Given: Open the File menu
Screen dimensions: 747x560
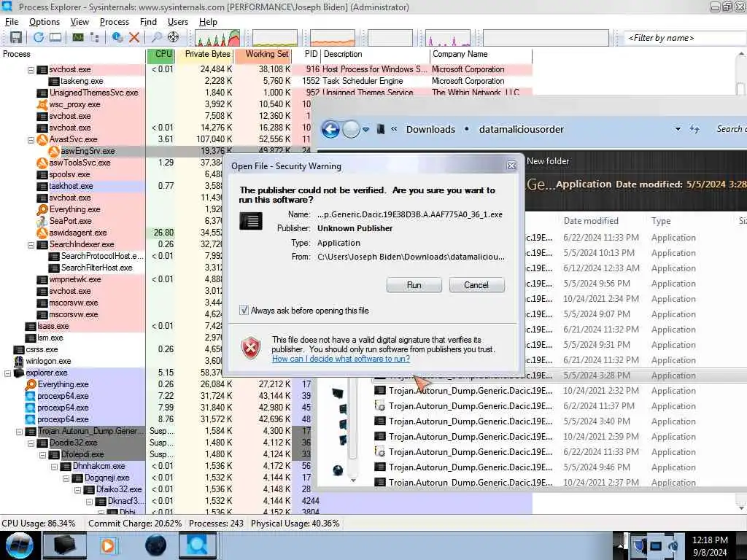Looking at the screenshot, I should click(12, 22).
